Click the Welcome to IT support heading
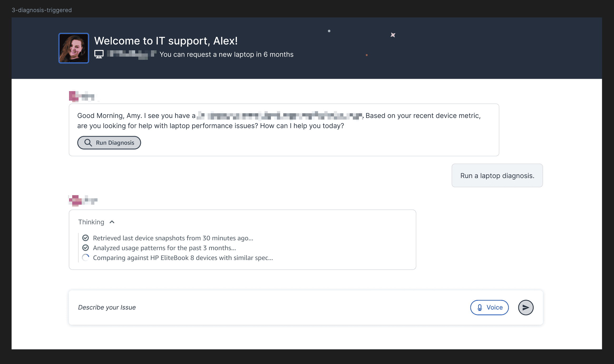Viewport: 614px width, 364px height. [x=166, y=41]
